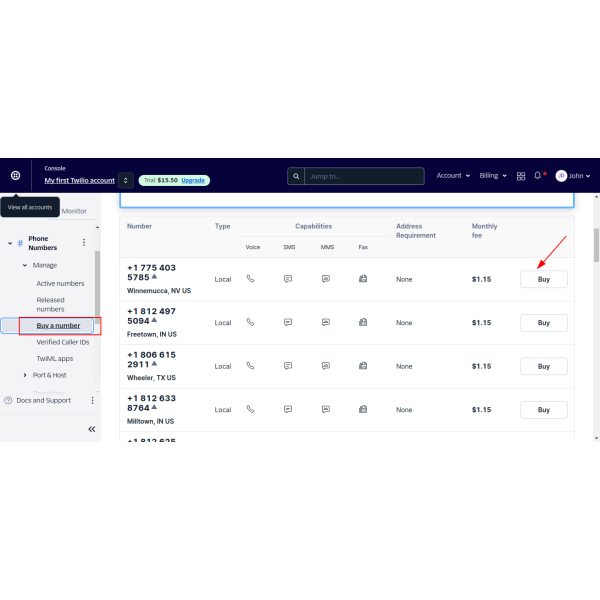Buy the +1 775 403 5785 number
This screenshot has width=600, height=600.
tap(543, 280)
